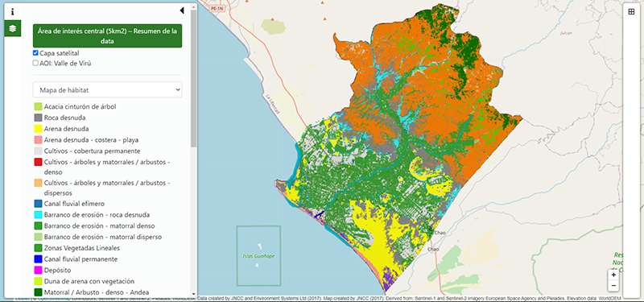The width and height of the screenshot is (644, 302).
Task: Collapse the sidebar with the arrow icon
Action: pyautogui.click(x=182, y=10)
